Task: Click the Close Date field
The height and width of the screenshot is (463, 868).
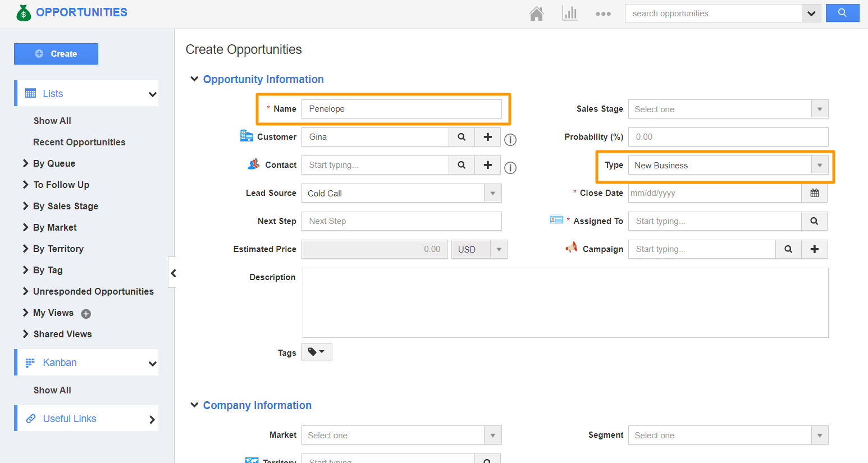Action: [715, 193]
